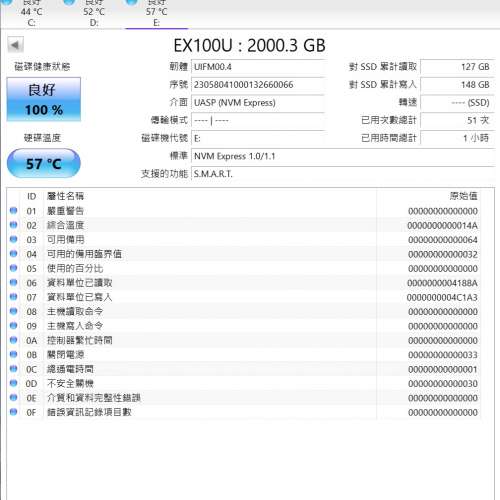Select attribute row 介質和資料完整性錯誤

click(x=244, y=398)
